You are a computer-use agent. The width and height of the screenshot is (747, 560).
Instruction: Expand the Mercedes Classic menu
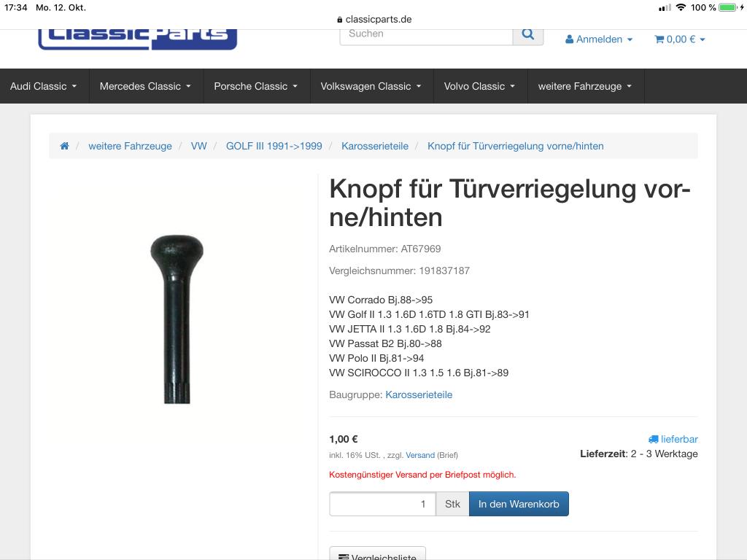(146, 86)
